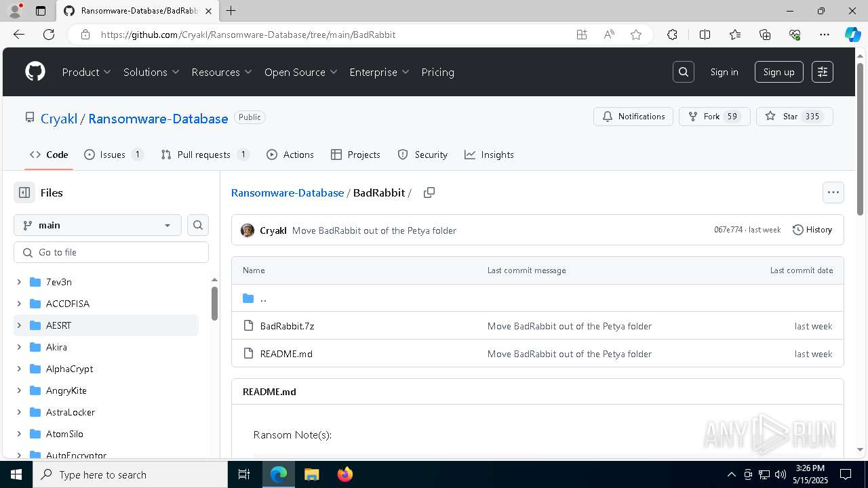Expand the AlphaCrypt folder chevron
868x488 pixels.
pyautogui.click(x=19, y=369)
